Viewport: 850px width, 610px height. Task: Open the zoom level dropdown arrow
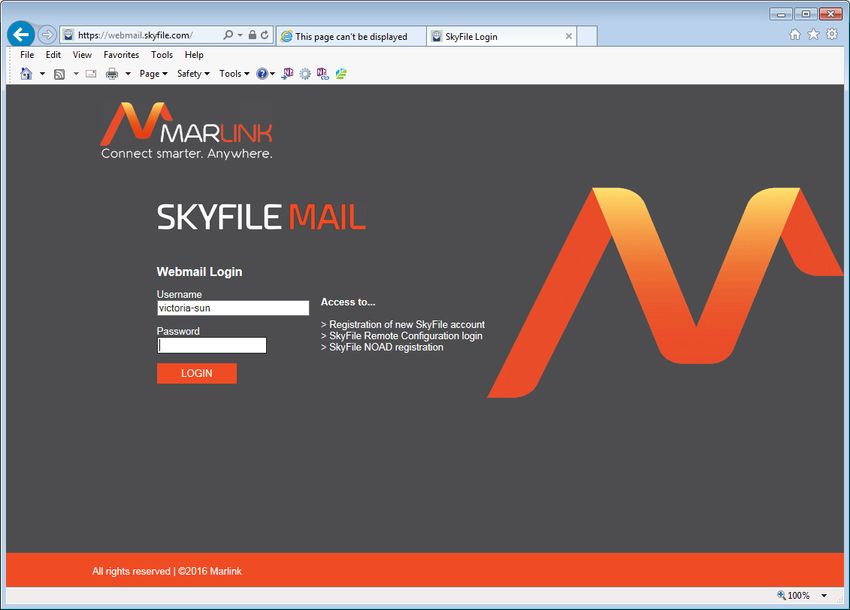pyautogui.click(x=824, y=595)
